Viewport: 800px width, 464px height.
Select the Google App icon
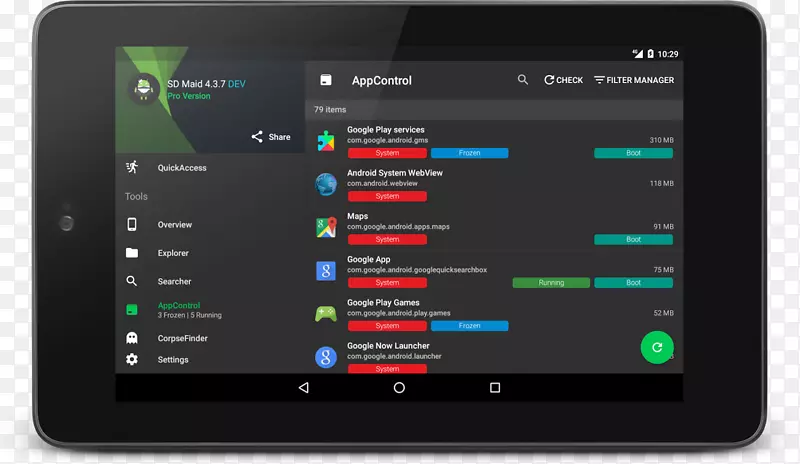(x=326, y=271)
